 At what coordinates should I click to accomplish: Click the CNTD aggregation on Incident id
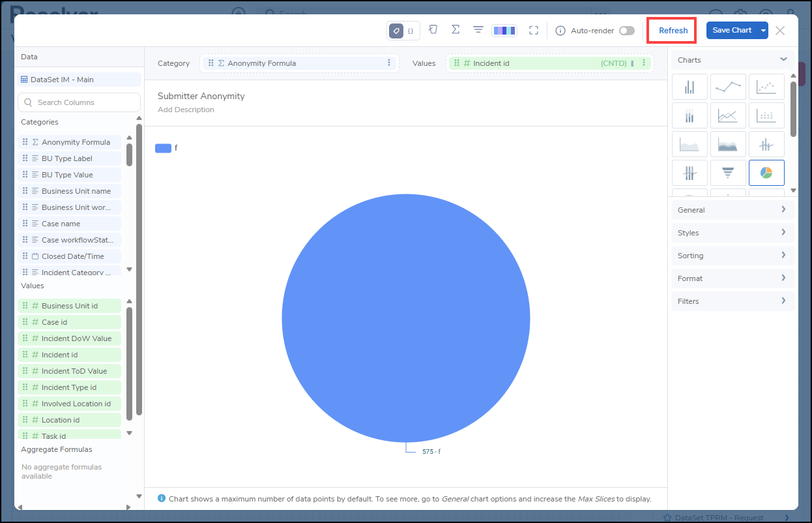tap(613, 63)
